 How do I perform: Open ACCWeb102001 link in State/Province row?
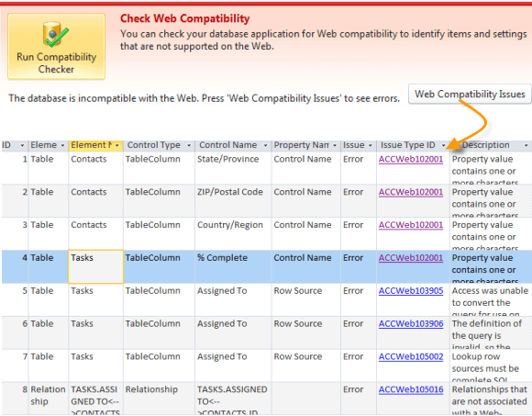point(411,159)
